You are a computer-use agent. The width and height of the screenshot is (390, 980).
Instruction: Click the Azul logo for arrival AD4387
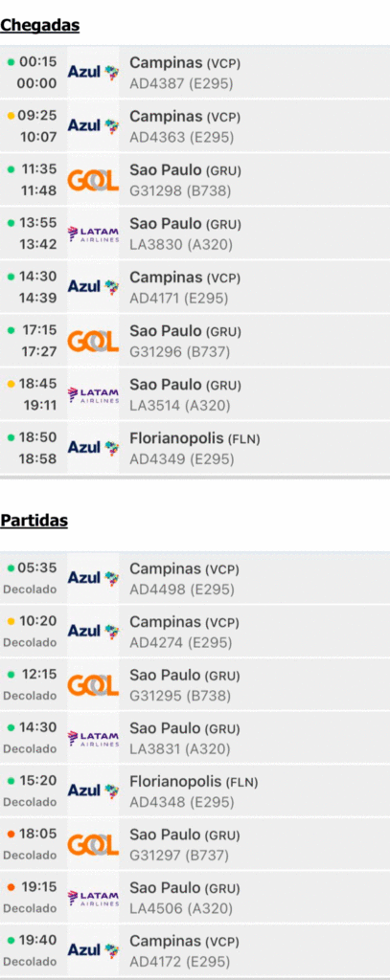(x=93, y=73)
